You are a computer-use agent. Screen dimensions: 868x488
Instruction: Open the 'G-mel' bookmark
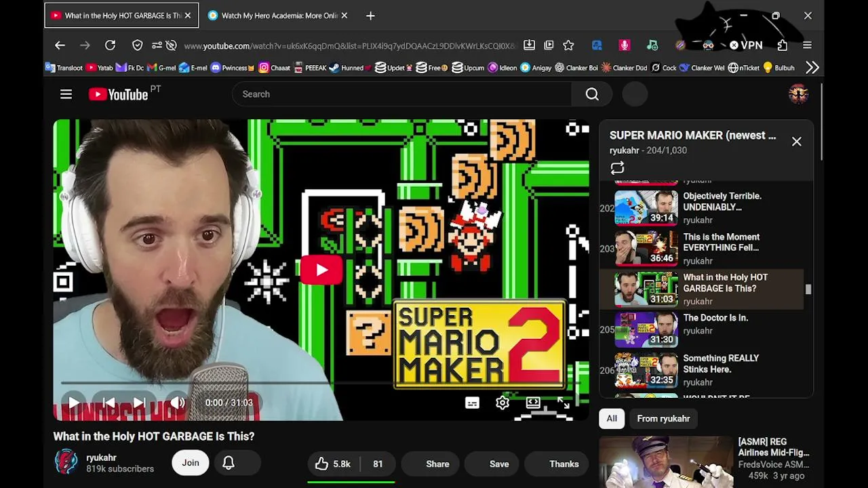(x=162, y=68)
